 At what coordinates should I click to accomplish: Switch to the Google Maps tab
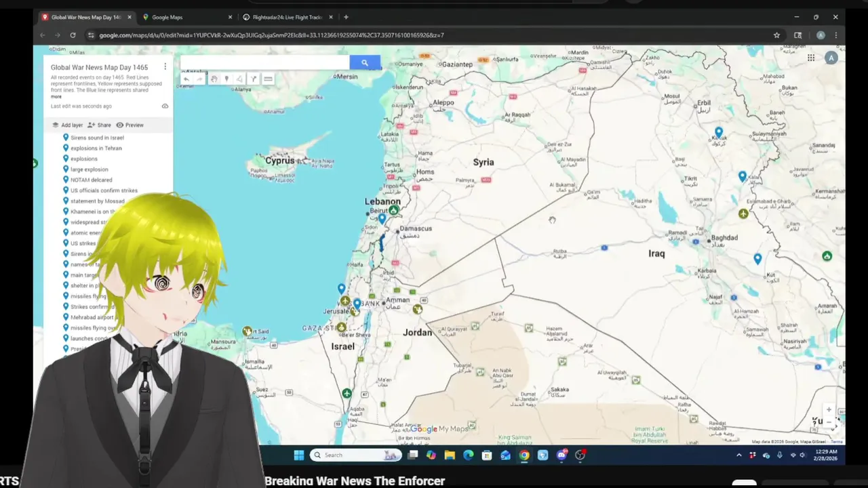click(186, 17)
